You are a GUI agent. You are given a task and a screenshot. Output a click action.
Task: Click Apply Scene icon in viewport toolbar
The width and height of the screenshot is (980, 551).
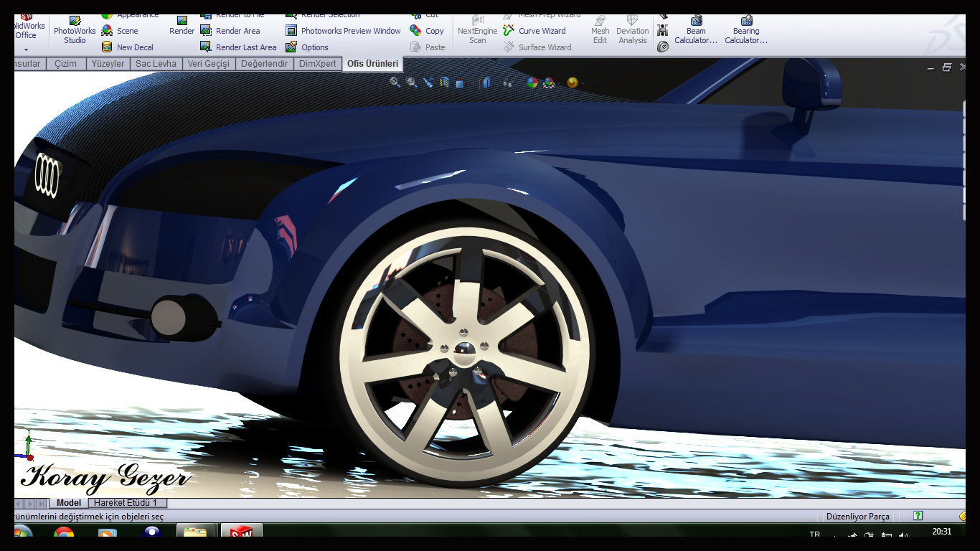(x=549, y=83)
